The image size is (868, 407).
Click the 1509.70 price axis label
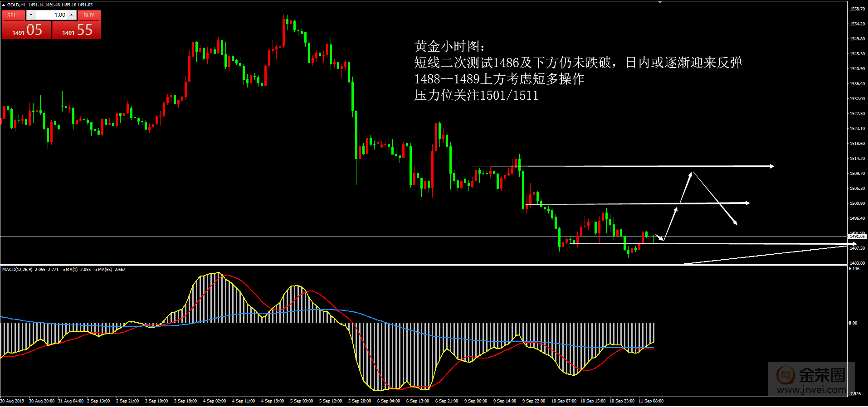tap(857, 173)
